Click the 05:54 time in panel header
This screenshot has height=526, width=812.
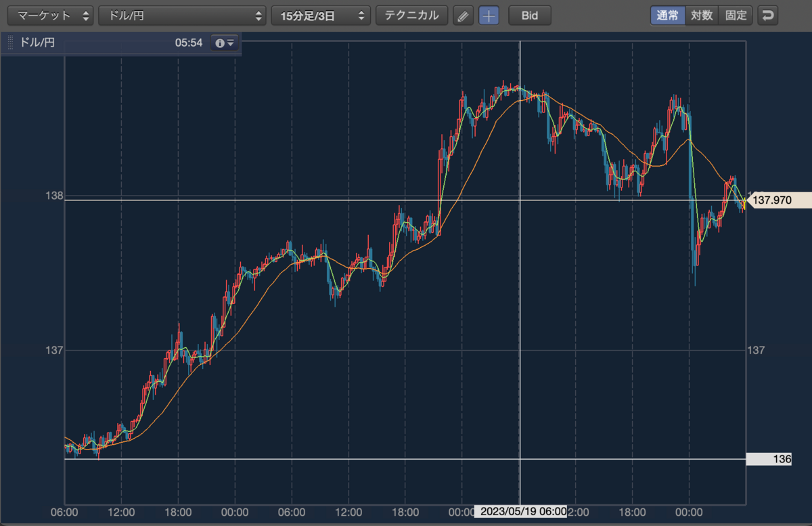189,43
